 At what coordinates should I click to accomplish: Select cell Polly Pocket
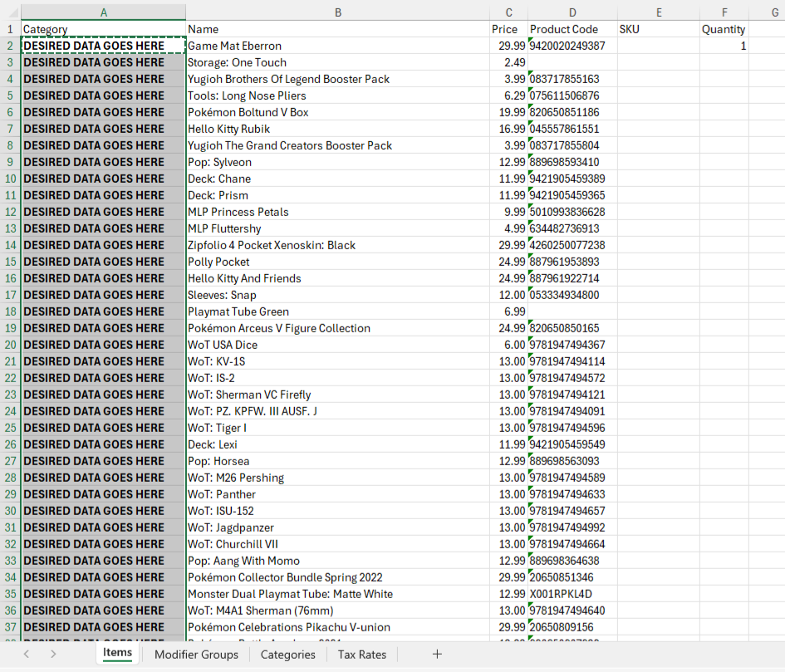point(338,262)
